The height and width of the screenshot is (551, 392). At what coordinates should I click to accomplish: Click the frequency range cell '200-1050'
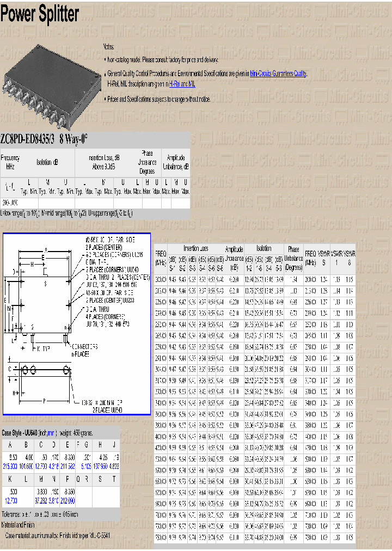[x=10, y=203]
